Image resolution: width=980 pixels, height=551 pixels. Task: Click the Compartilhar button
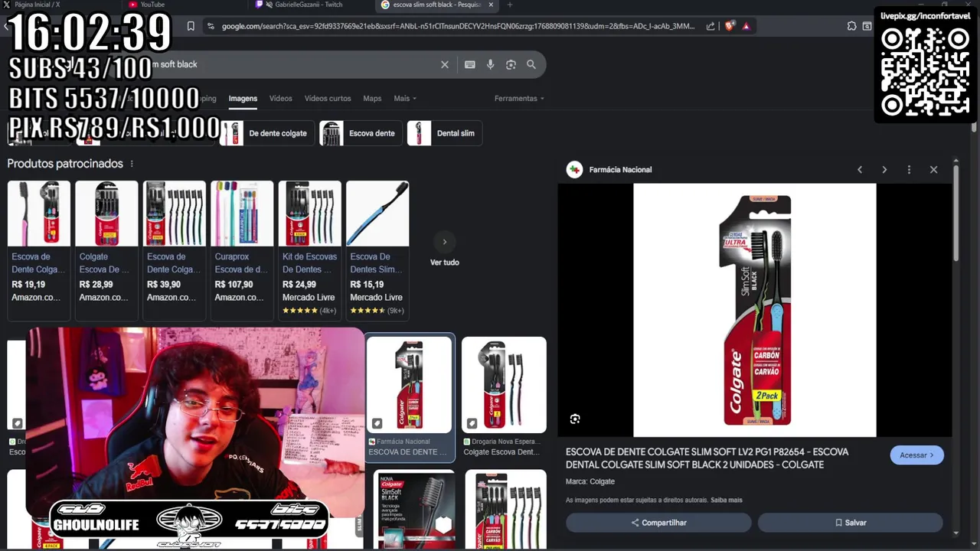click(658, 523)
